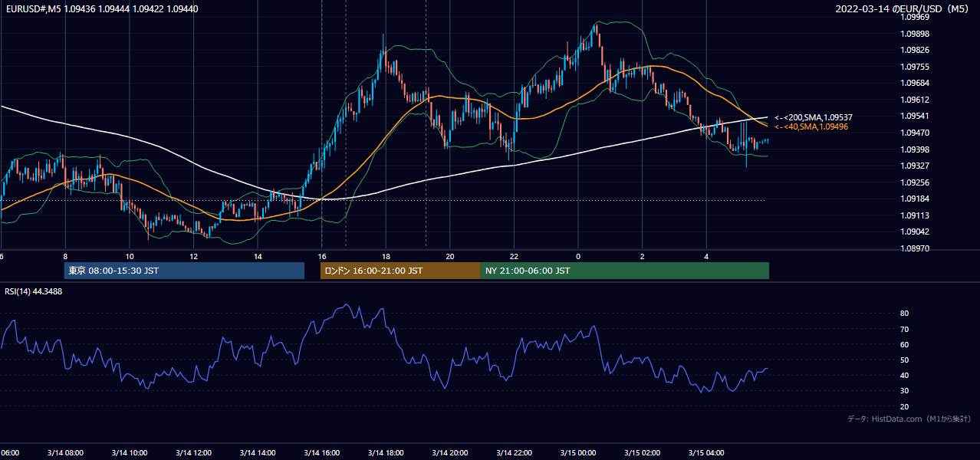The width and height of the screenshot is (980, 460).
Task: Click the 3/14 08:00 date axis label
Action: [65, 452]
